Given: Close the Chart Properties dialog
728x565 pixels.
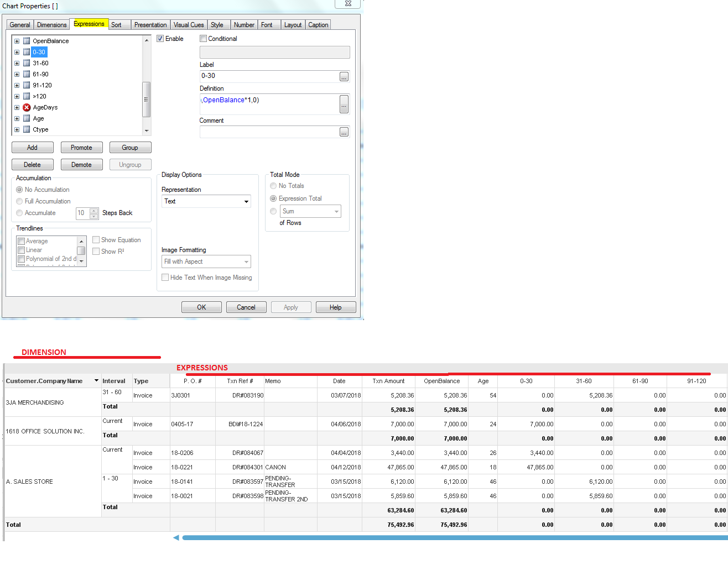Looking at the screenshot, I should (348, 3).
